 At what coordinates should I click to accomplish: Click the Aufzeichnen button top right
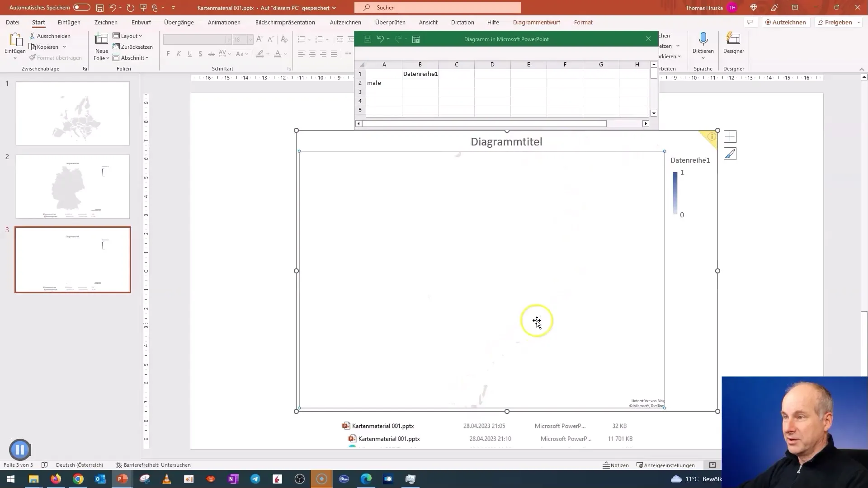tap(786, 22)
